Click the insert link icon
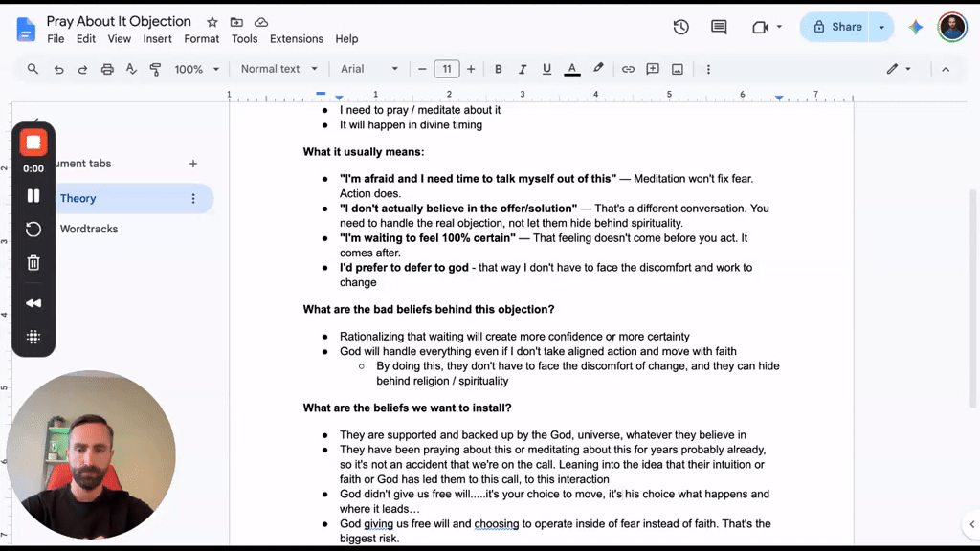 coord(628,69)
